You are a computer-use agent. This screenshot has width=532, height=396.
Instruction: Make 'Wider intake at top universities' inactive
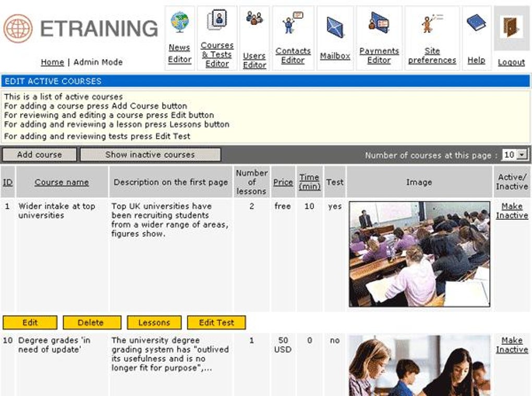pyautogui.click(x=512, y=210)
